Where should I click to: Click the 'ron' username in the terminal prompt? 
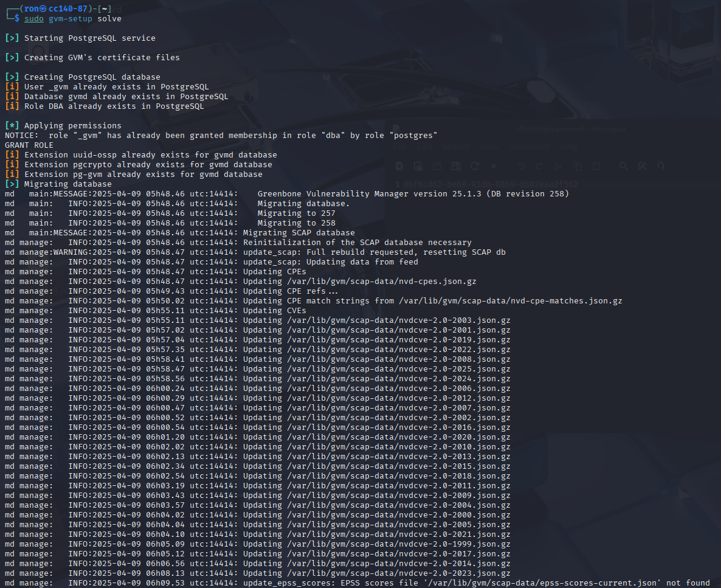pos(31,9)
